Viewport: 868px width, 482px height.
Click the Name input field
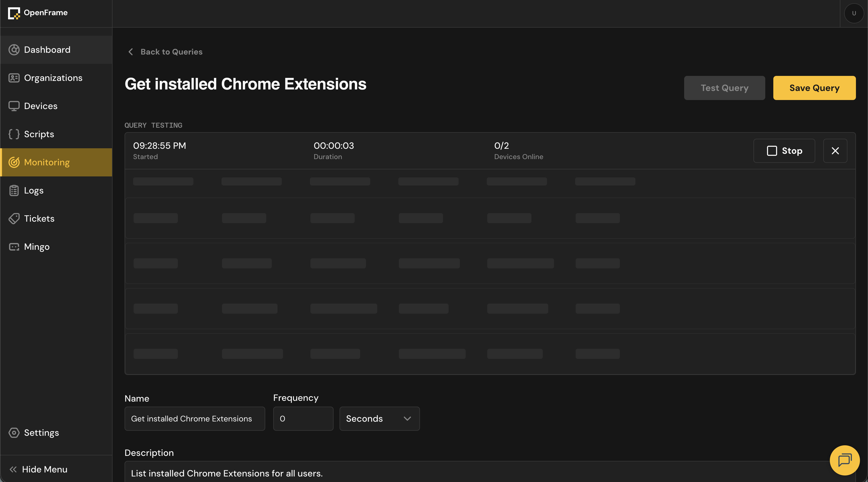point(195,419)
